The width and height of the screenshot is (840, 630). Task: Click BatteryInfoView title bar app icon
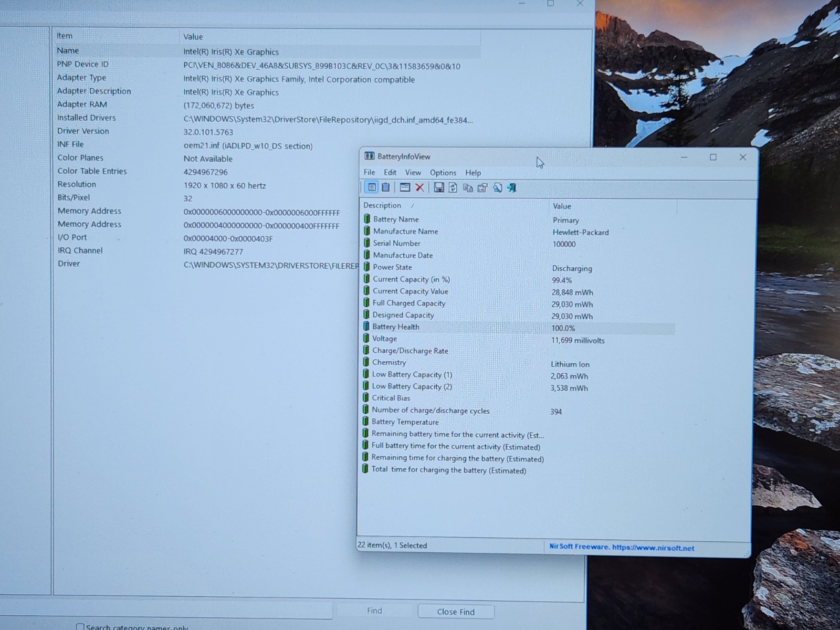click(x=369, y=156)
